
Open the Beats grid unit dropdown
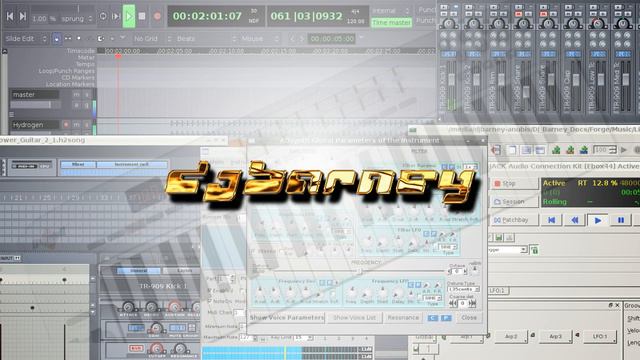[x=206, y=39]
